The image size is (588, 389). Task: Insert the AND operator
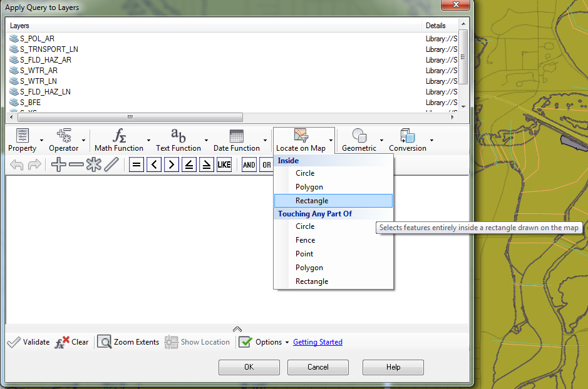pyautogui.click(x=249, y=164)
